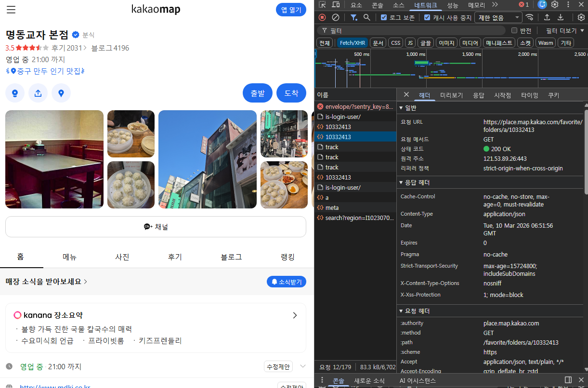Viewport: 588px width, 388px height.
Task: Open DevTools AI assistance chat icon
Action: tap(542, 5)
